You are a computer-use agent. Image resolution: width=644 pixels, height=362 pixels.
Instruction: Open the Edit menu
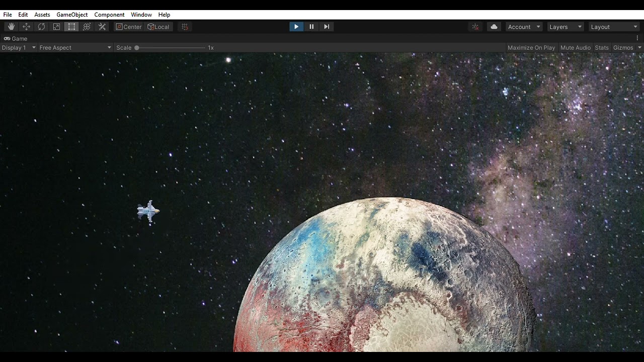pyautogui.click(x=23, y=15)
